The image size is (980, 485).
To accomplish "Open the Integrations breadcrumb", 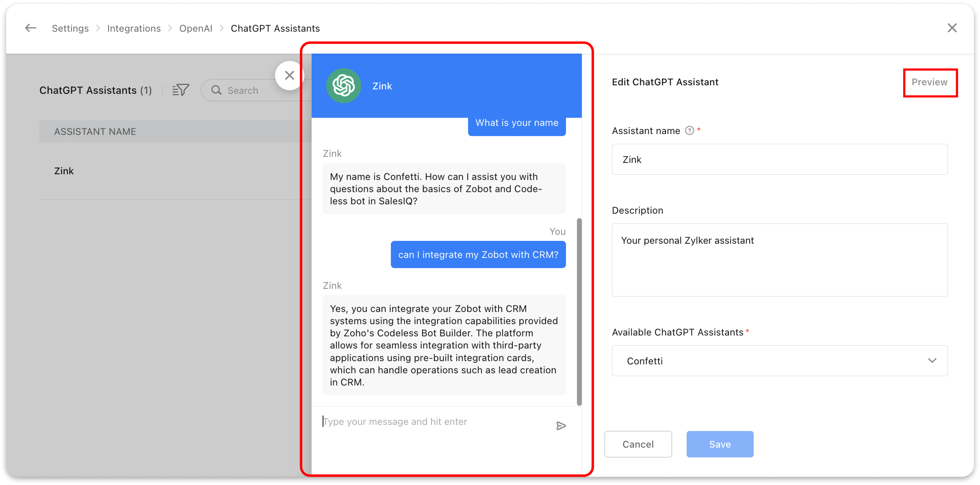I will tap(134, 28).
